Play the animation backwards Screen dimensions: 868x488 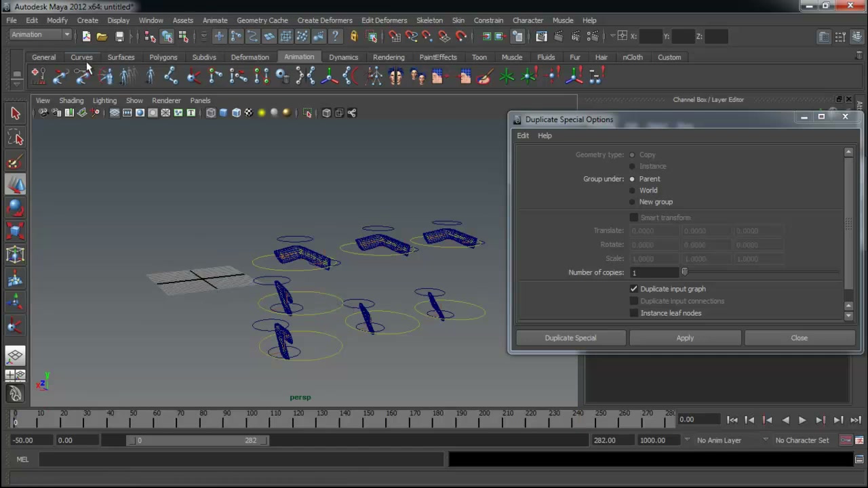785,420
